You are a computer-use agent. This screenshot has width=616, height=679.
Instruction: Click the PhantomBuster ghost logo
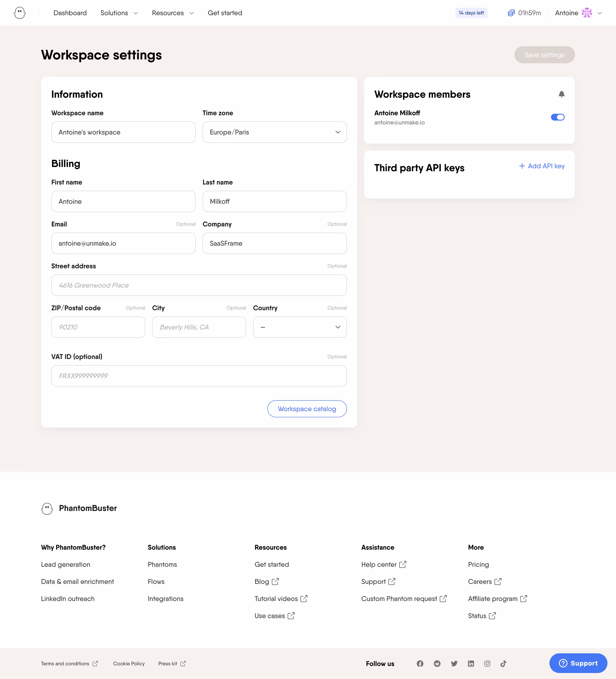19,12
